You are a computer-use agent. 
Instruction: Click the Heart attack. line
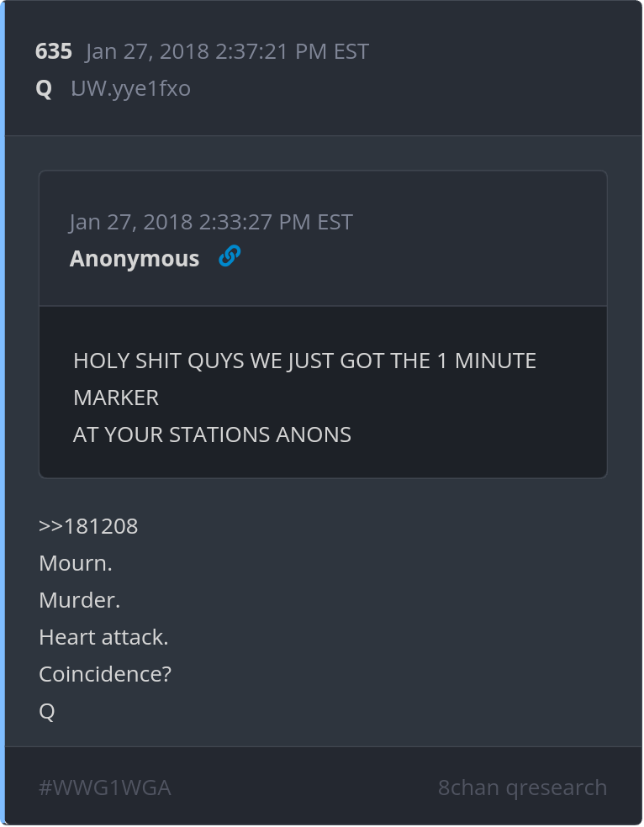pos(103,637)
